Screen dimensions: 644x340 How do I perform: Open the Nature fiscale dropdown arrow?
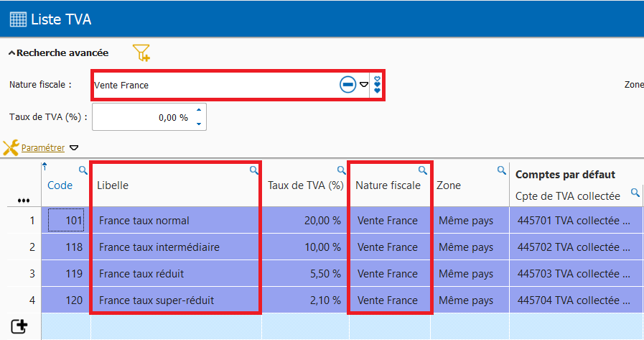pyautogui.click(x=364, y=85)
